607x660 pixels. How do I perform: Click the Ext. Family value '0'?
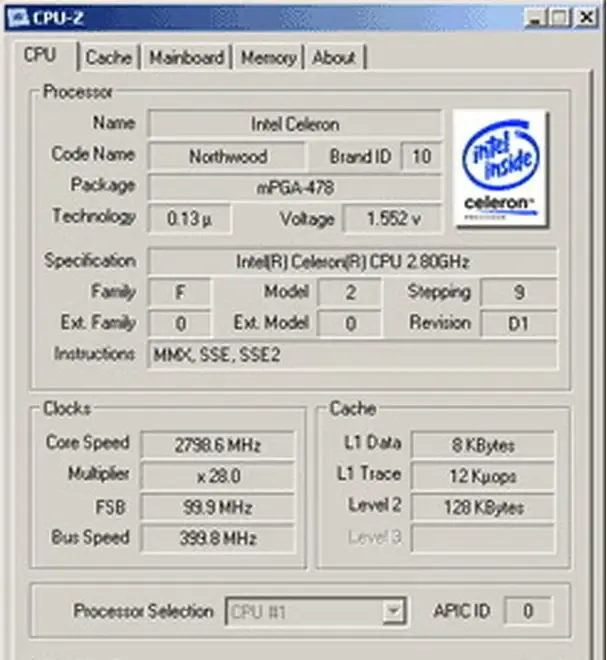pos(180,323)
